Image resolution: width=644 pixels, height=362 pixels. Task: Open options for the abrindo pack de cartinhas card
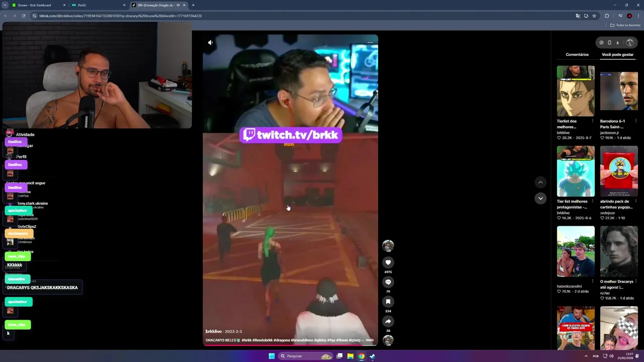(x=635, y=201)
